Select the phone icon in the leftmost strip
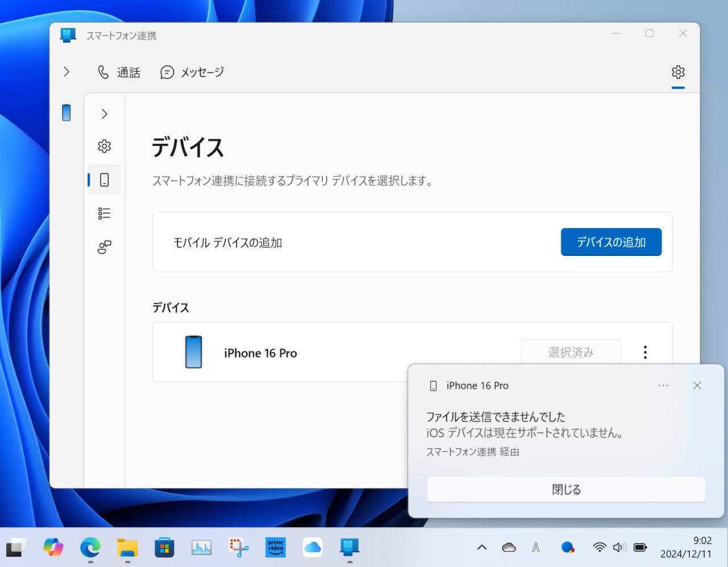The width and height of the screenshot is (728, 567). (67, 113)
